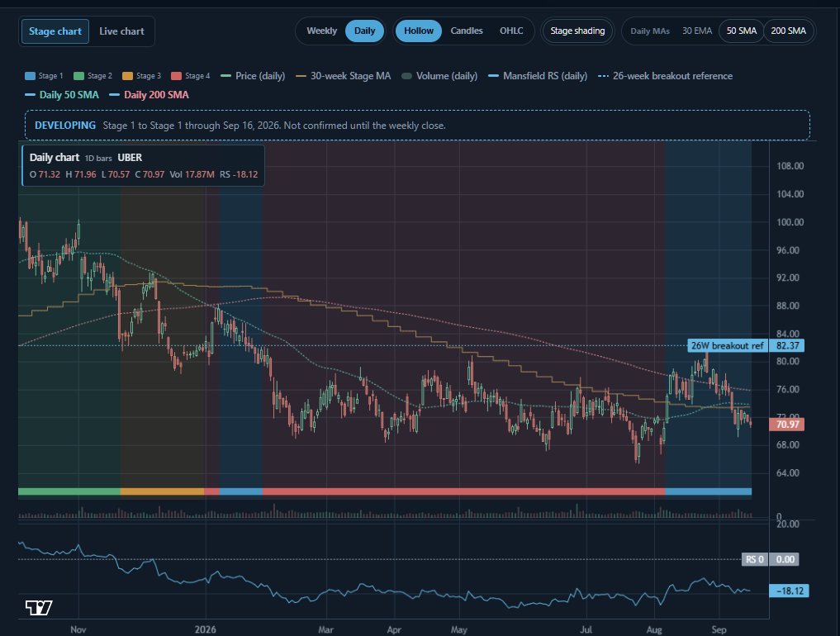Choose OHLC chart style
The width and height of the screenshot is (840, 636).
pyautogui.click(x=511, y=31)
